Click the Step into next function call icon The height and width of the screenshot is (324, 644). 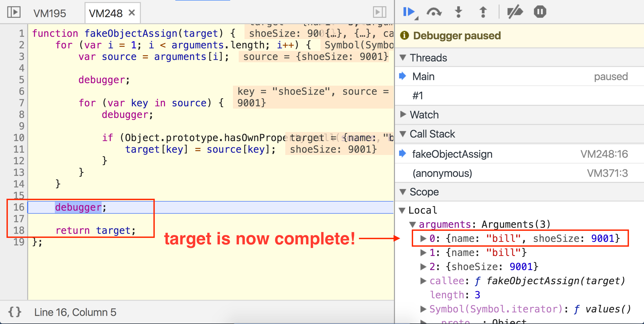click(459, 11)
